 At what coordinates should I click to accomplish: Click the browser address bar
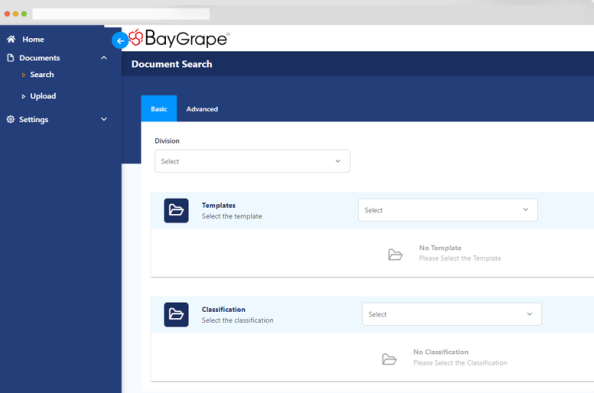click(x=121, y=14)
